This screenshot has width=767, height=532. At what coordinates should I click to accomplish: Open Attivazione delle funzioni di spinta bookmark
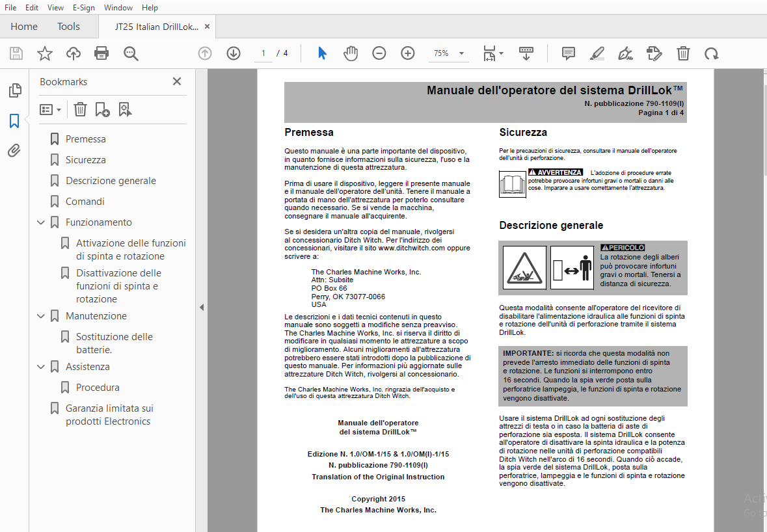[x=131, y=249]
